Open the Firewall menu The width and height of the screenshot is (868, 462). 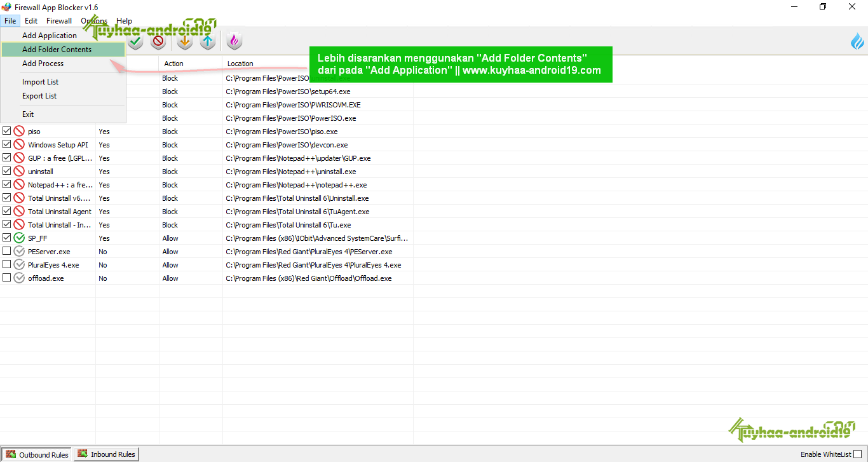tap(59, 21)
